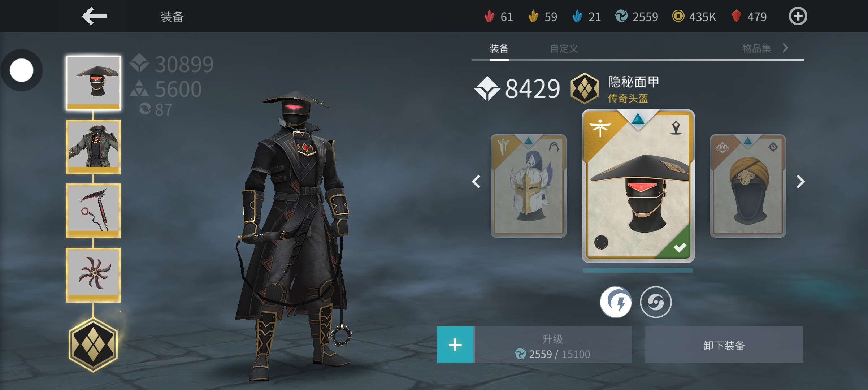Expand the 物品集 collection arrow

[x=786, y=48]
